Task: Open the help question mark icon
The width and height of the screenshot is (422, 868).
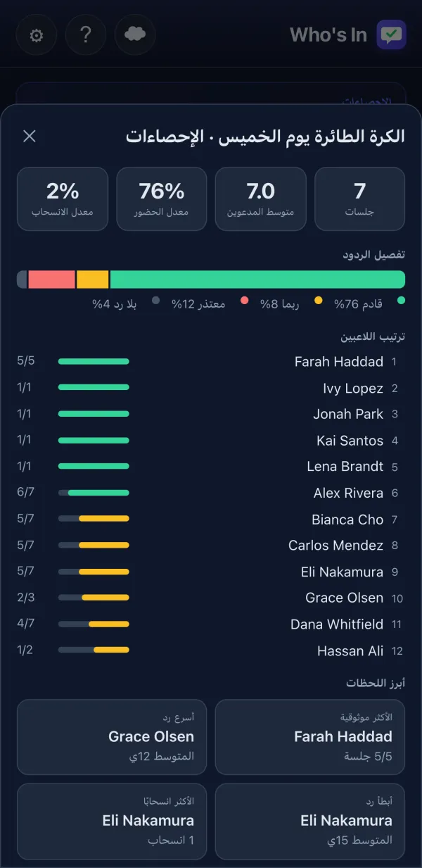Action: click(86, 34)
